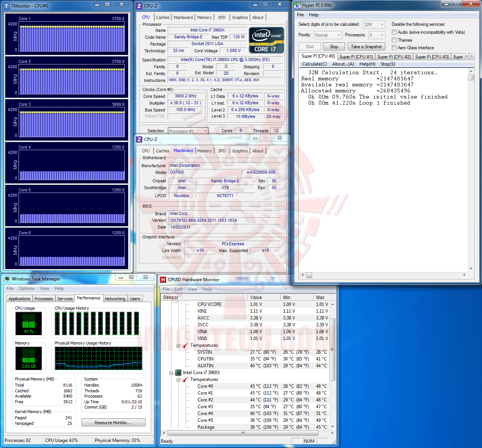Open the pi digits 32M dropdown
Viewport: 482px width, 448px height.
pos(374,25)
